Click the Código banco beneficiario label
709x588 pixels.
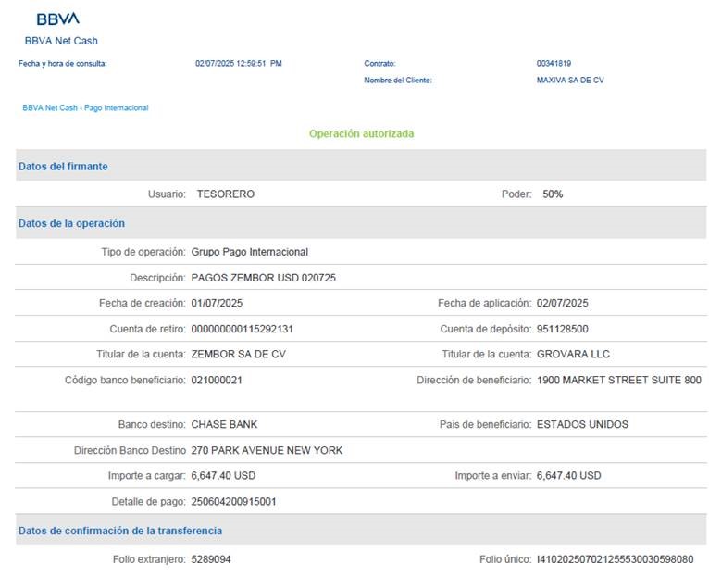click(125, 380)
